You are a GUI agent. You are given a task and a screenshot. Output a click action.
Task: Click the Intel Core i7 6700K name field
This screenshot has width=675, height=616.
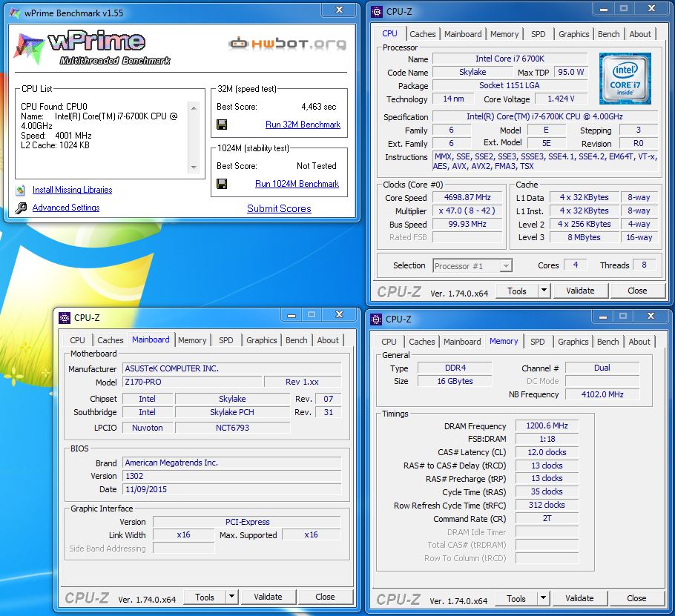[510, 59]
